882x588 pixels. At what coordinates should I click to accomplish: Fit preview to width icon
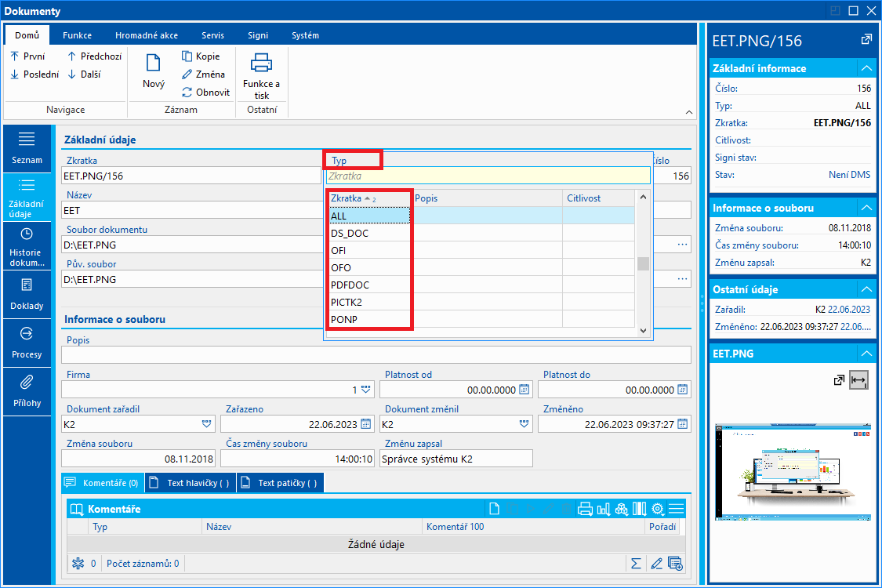[858, 380]
